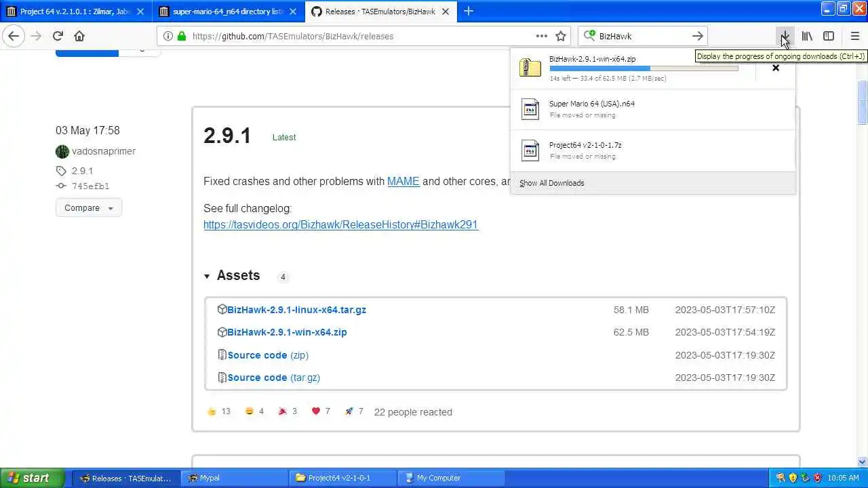Toggle the downloads panel toolbar button

[785, 36]
